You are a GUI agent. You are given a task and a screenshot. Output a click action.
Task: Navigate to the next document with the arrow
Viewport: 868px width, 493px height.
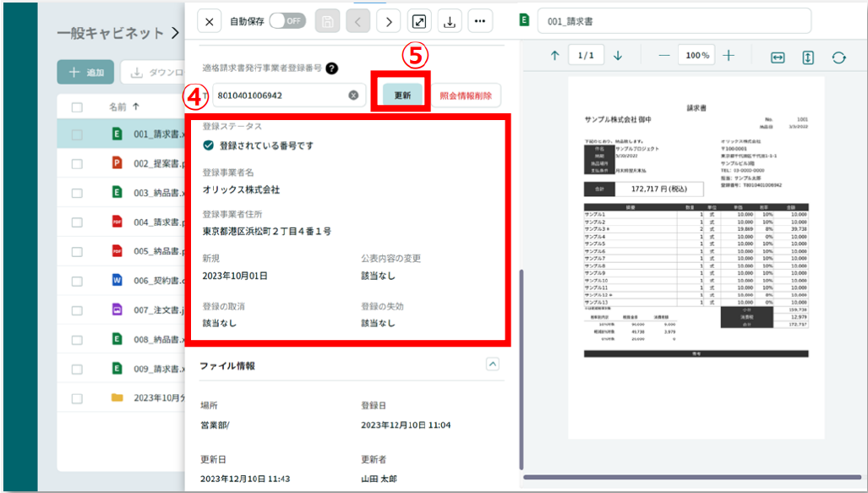(x=388, y=21)
